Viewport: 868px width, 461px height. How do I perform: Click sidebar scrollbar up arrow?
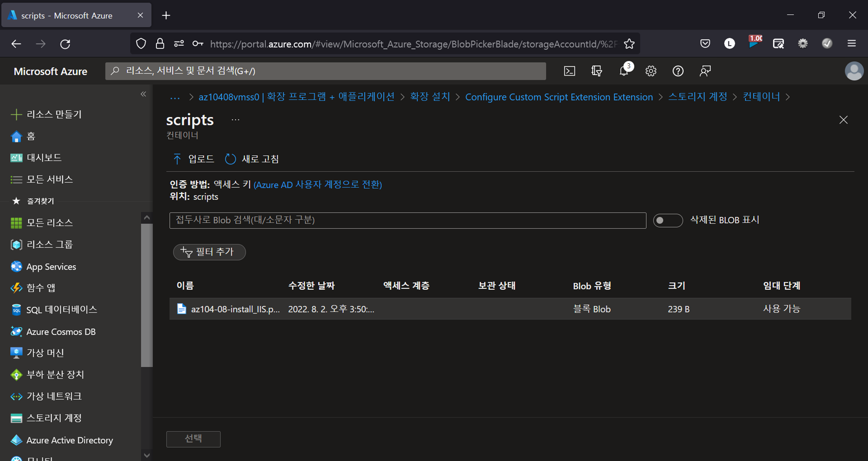147,217
